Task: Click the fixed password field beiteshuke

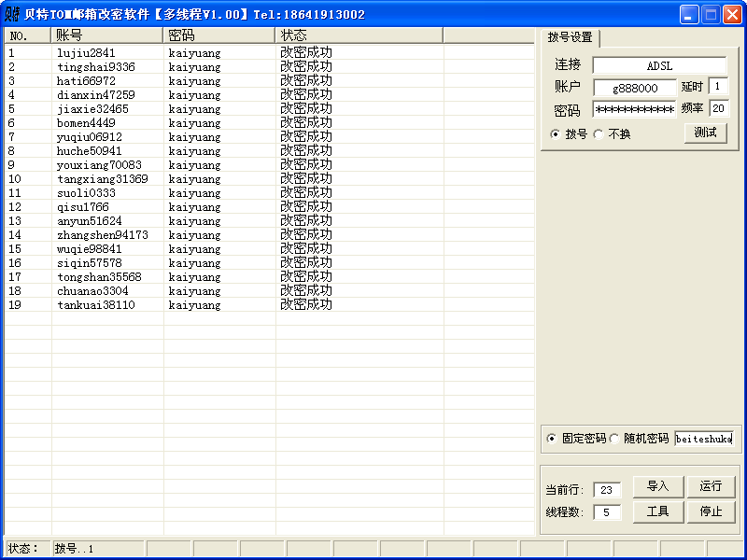Action: pyautogui.click(x=704, y=439)
